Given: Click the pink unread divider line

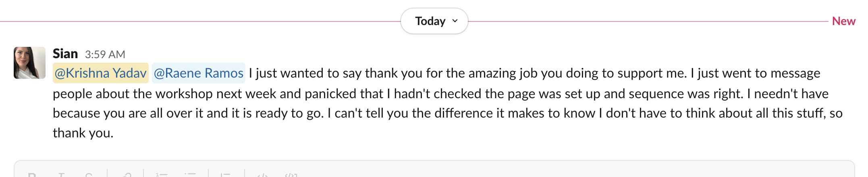Looking at the screenshot, I should pyautogui.click(x=201, y=21).
